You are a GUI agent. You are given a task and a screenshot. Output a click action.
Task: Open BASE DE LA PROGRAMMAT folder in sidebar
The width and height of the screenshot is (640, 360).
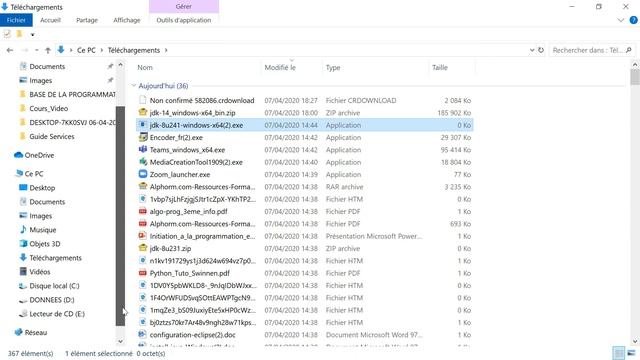72,94
